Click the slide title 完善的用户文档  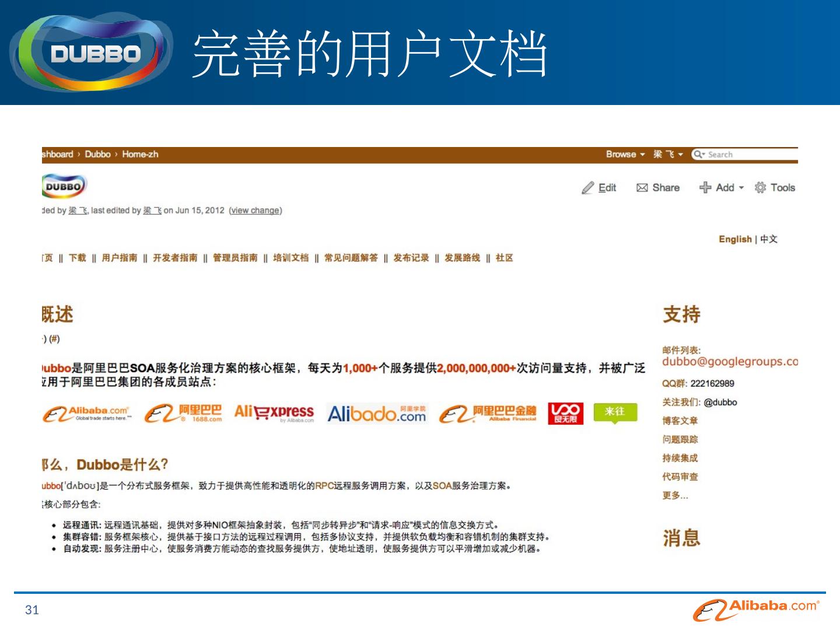[x=370, y=54]
